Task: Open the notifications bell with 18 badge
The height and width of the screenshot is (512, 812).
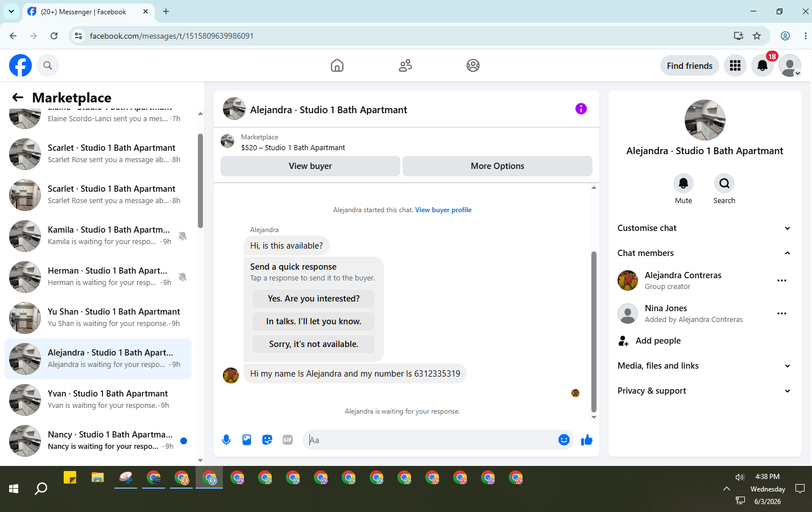Action: (763, 65)
